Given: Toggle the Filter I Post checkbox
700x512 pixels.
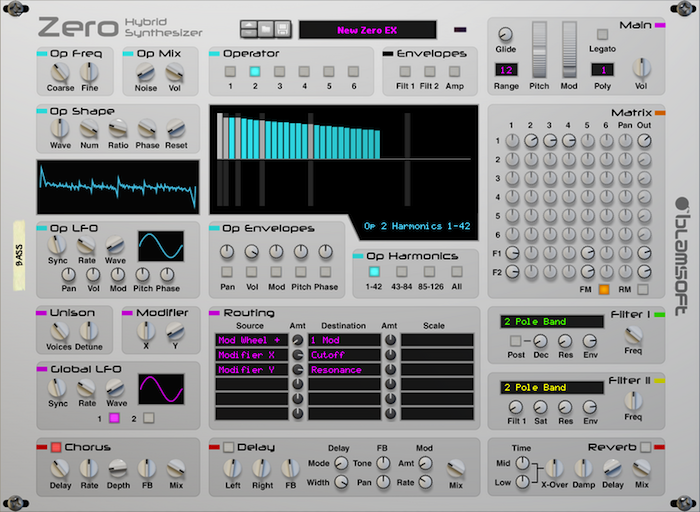Looking at the screenshot, I should point(516,341).
